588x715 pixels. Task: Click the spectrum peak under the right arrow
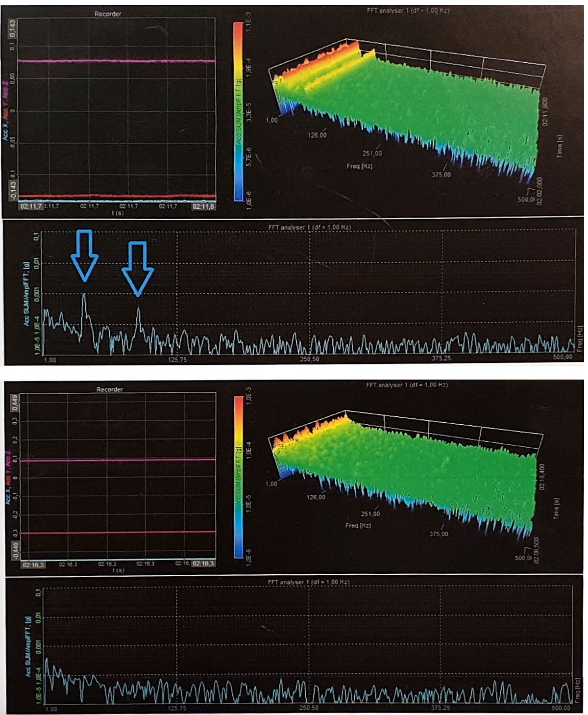(x=139, y=309)
